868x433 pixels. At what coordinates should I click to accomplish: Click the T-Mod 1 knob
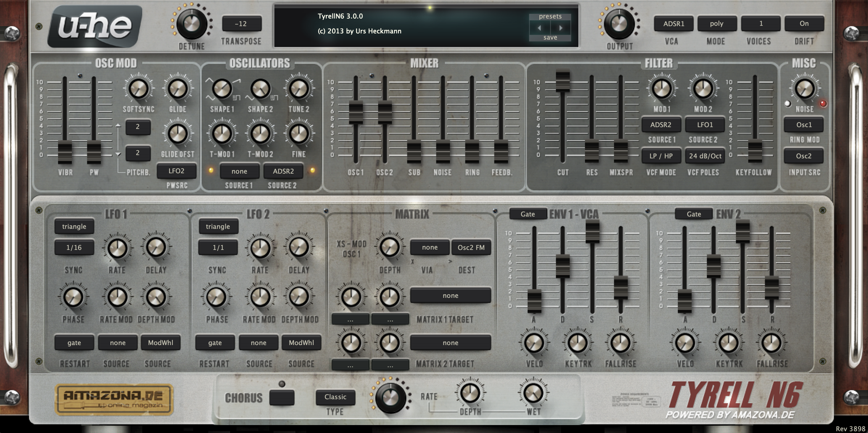point(222,133)
